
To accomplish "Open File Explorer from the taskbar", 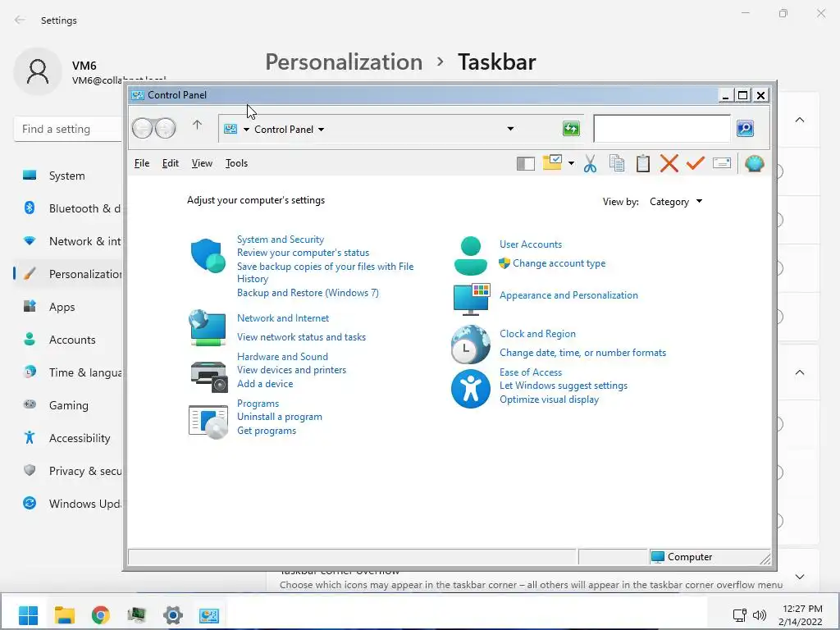I will tap(64, 615).
